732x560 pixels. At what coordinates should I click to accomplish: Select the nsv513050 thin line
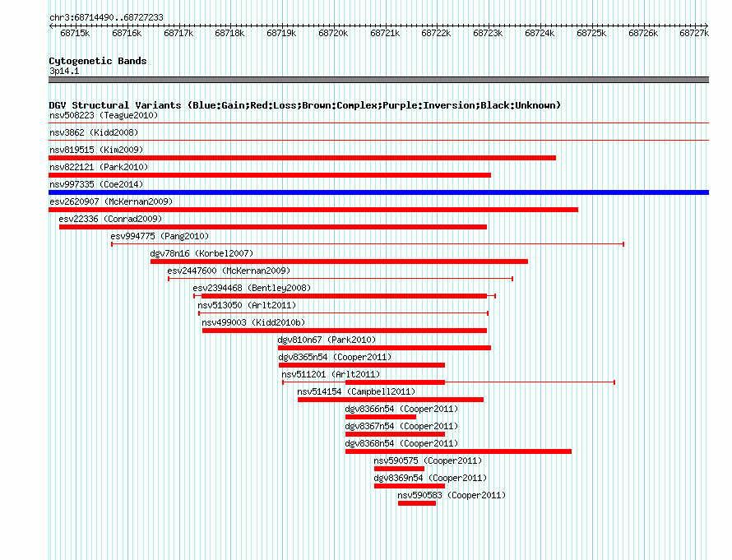click(344, 313)
